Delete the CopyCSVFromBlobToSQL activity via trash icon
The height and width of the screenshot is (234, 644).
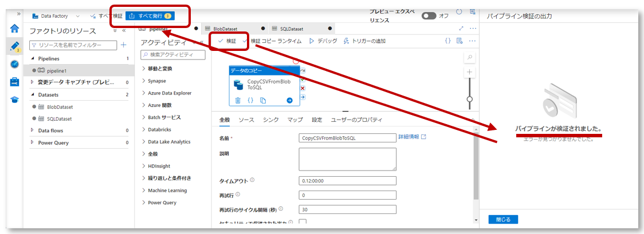pyautogui.click(x=238, y=100)
